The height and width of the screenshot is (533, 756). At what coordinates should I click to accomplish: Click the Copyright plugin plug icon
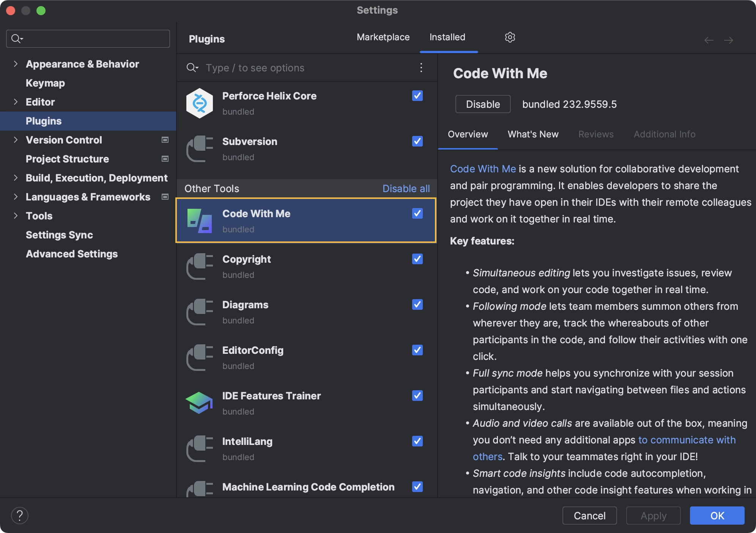click(200, 266)
